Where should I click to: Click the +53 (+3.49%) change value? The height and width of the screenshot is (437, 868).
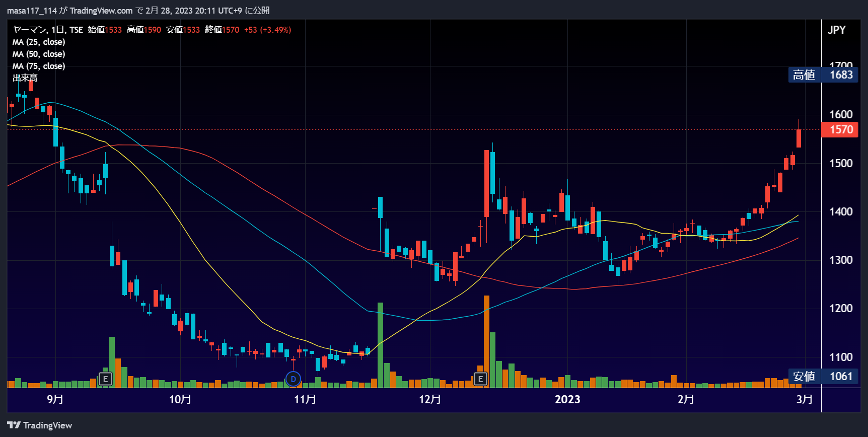click(x=268, y=30)
